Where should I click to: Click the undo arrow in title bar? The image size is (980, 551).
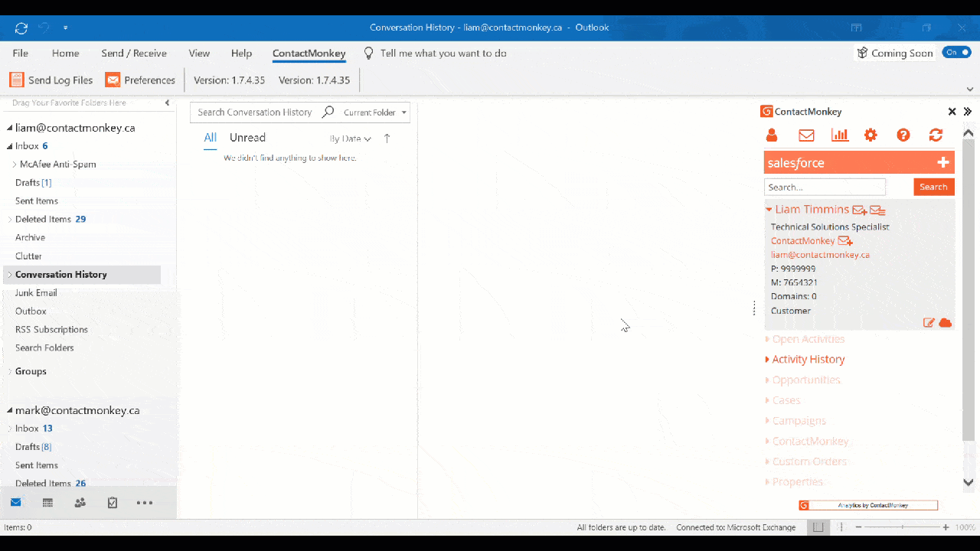point(44,28)
